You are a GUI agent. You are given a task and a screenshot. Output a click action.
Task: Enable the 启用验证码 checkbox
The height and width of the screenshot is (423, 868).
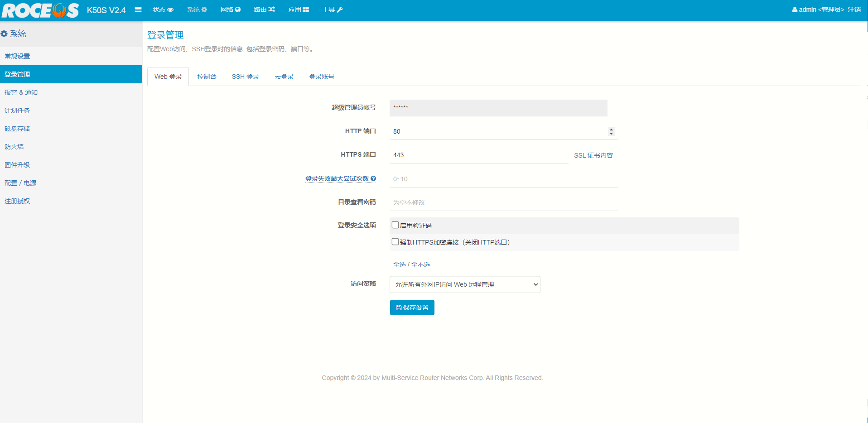395,225
